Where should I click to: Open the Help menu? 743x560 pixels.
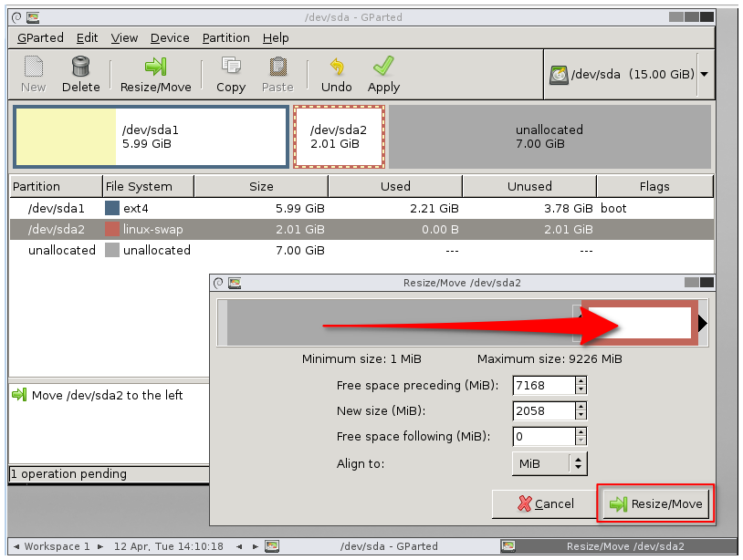click(276, 38)
